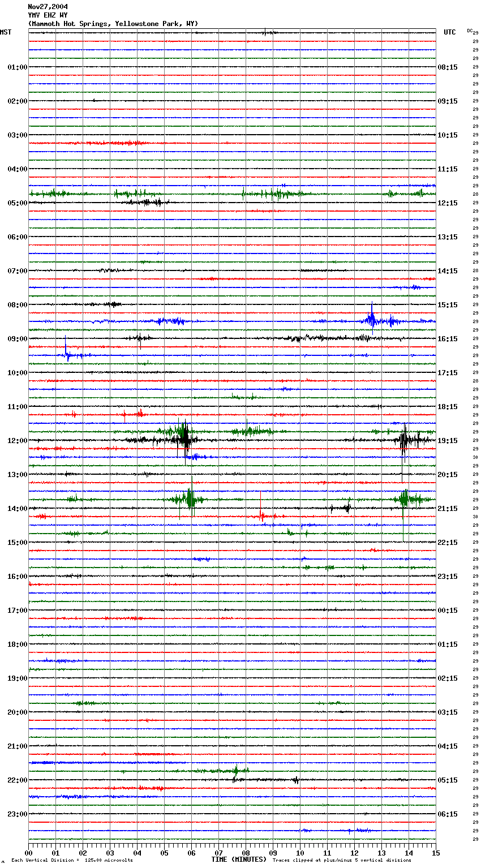Click the MST time zone header
This screenshot has height=868, width=481.
coord(6,32)
